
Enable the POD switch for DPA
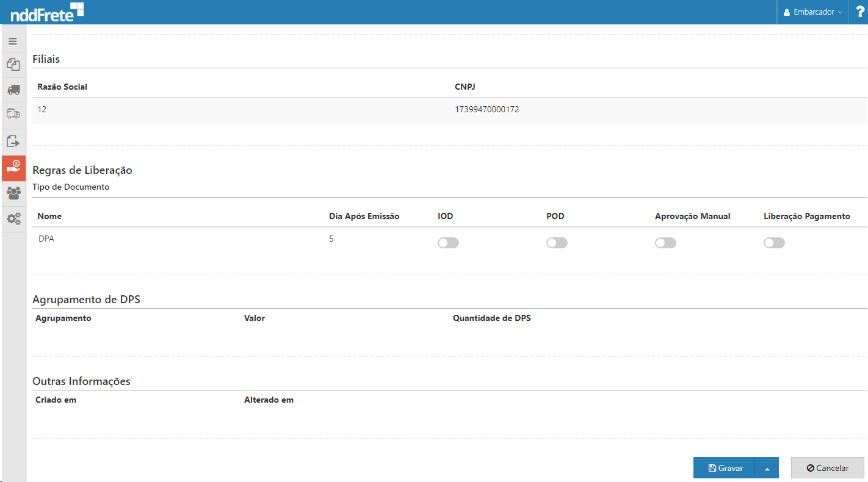557,243
